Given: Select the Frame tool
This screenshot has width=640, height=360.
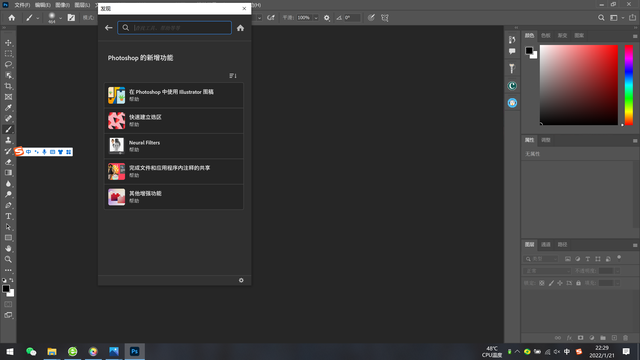Looking at the screenshot, I should tap(8, 97).
